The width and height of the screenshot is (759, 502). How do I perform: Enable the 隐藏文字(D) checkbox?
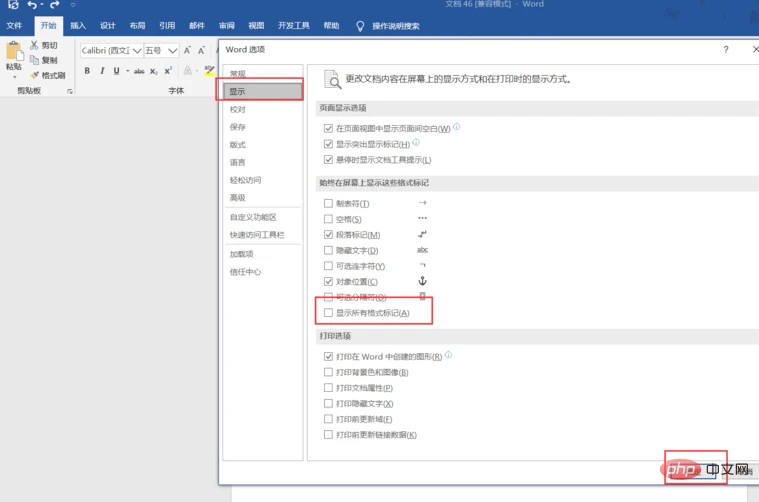coord(328,250)
